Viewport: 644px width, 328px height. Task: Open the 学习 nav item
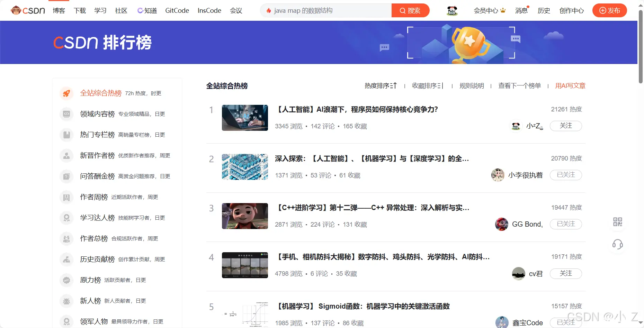pos(100,10)
